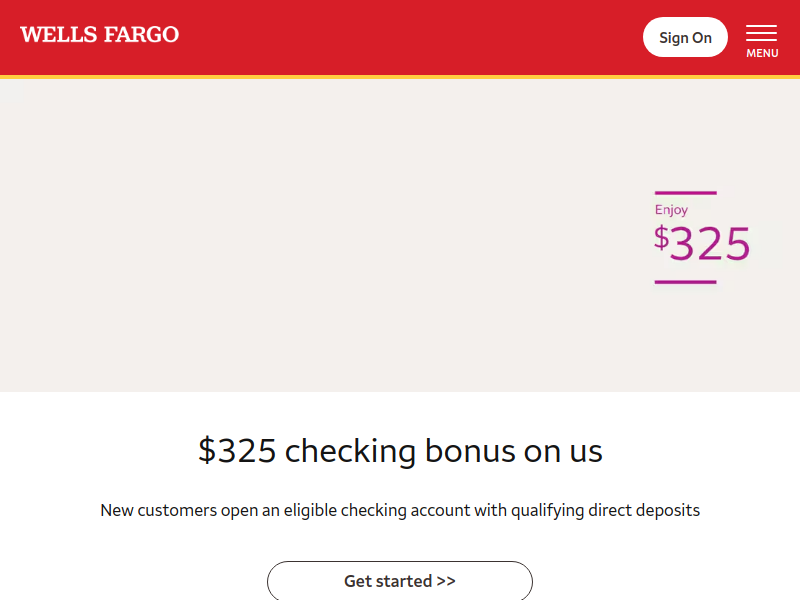Click the magenta line above Enjoy

click(685, 193)
